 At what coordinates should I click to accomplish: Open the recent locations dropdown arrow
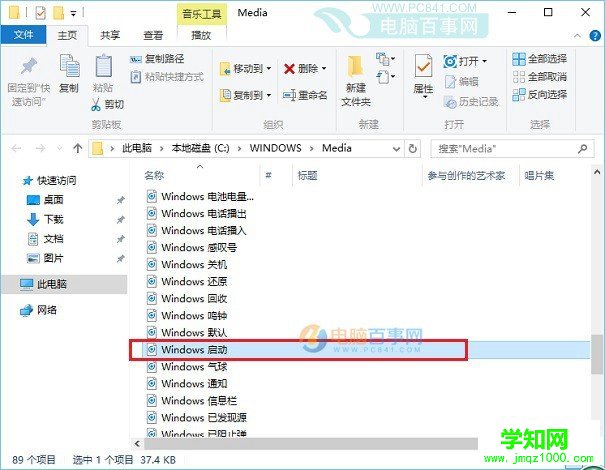click(x=59, y=149)
